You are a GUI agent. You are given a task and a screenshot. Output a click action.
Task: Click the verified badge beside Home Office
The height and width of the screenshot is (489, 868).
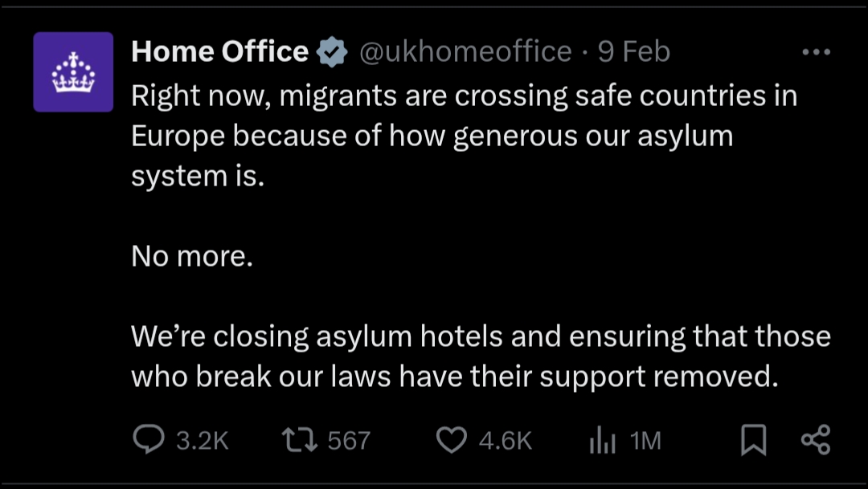tap(332, 53)
